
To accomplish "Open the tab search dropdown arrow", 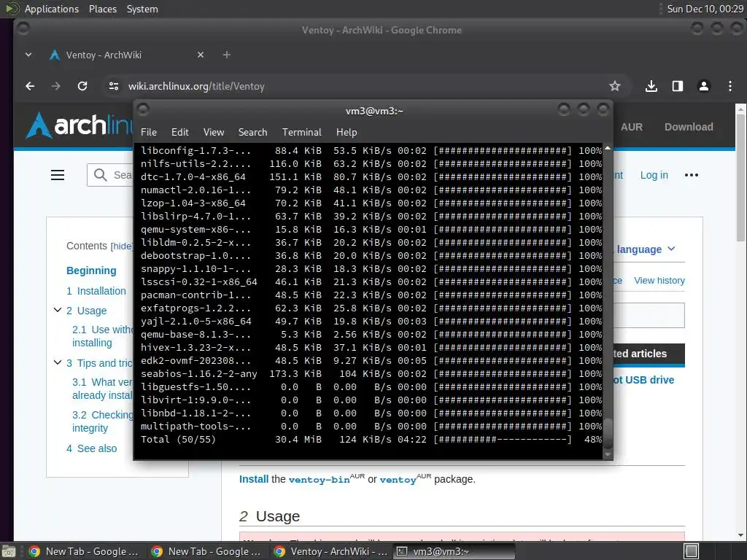I will coord(28,55).
